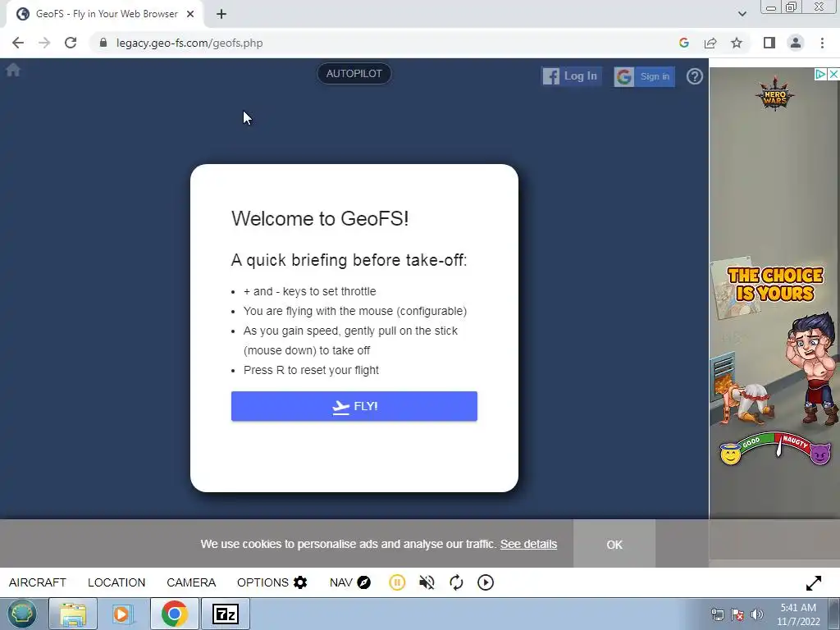Screen dimensions: 840x630
Task: Reload the GeoFS page
Action: coord(71,43)
